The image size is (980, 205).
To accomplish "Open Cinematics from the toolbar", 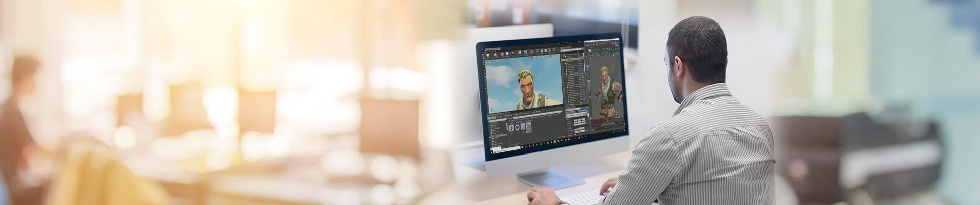I will (526, 52).
